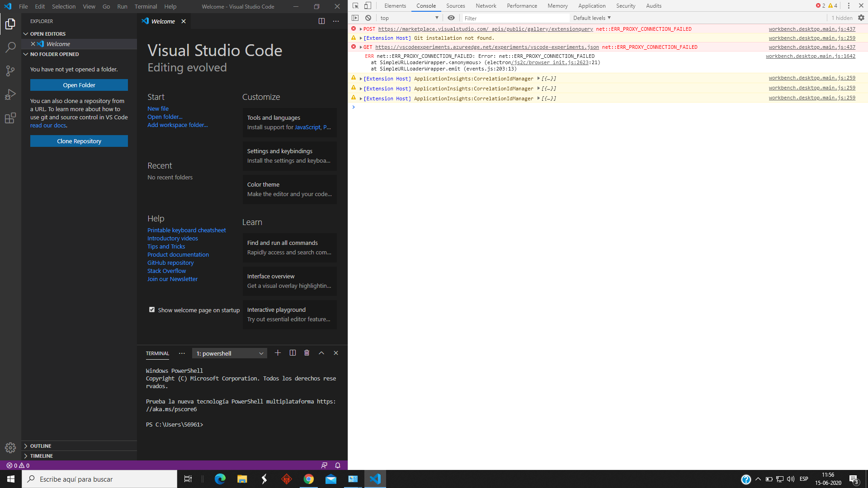Open Chrome from the taskbar
The height and width of the screenshot is (488, 868).
pos(309,479)
